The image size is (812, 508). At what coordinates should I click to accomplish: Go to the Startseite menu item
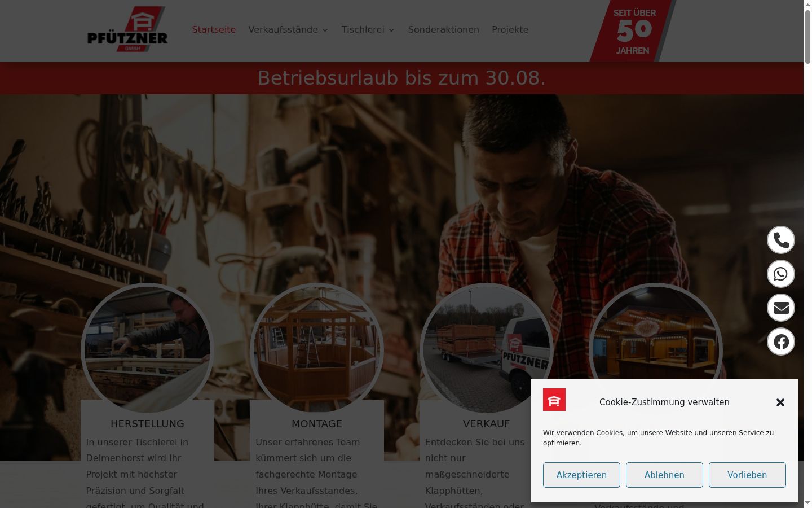coord(214,29)
